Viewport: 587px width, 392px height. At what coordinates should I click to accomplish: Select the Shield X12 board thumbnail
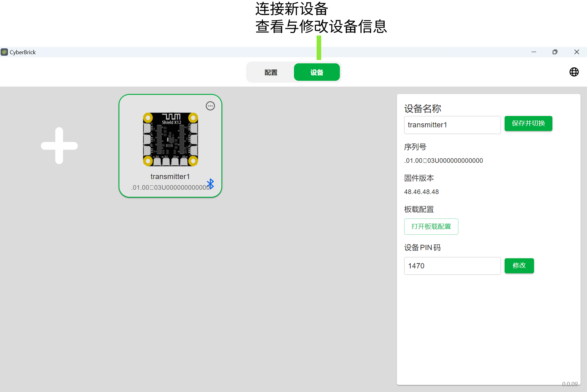pos(171,139)
